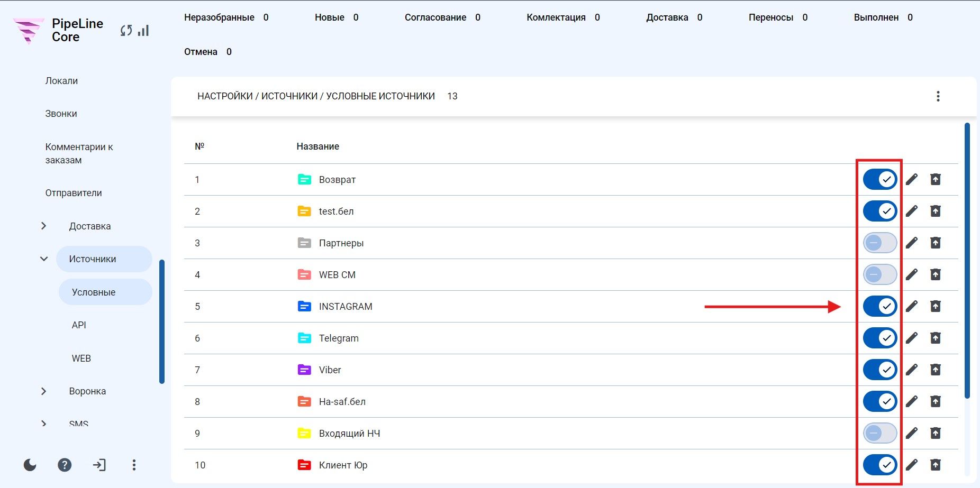The image size is (980, 488).
Task: Open the Отправители menu item
Action: [74, 193]
